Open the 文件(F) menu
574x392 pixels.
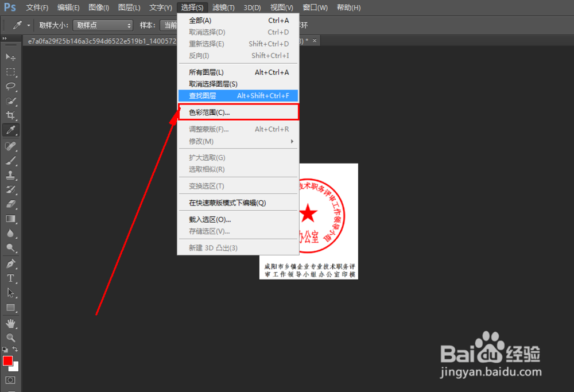(37, 7)
